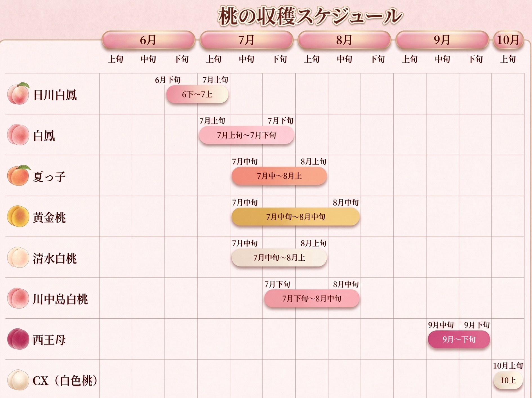Switch to the 8月 month header
This screenshot has width=532, height=398.
(344, 40)
